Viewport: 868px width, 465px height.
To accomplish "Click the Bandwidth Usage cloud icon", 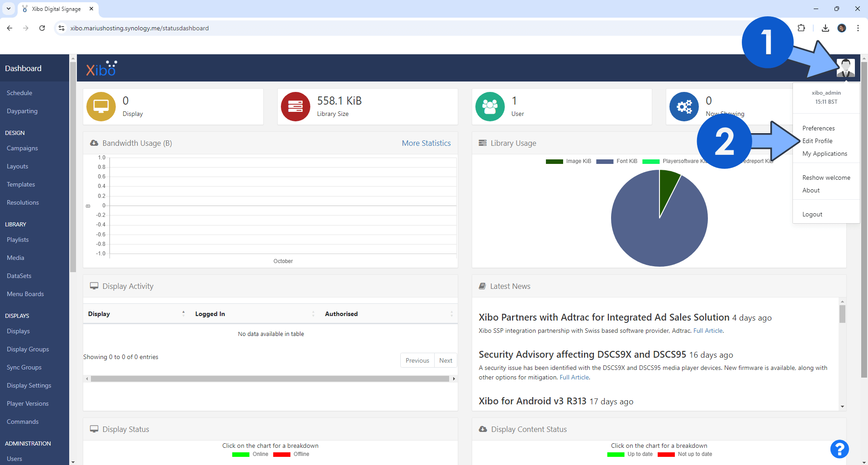I will 94,143.
